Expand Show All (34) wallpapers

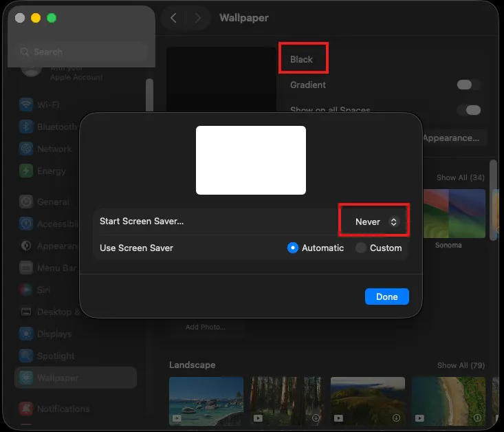(x=461, y=177)
